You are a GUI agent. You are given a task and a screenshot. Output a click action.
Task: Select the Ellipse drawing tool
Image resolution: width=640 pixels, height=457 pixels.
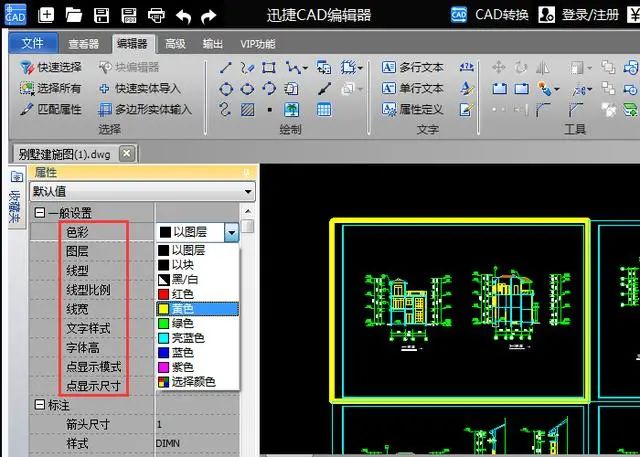point(247,89)
